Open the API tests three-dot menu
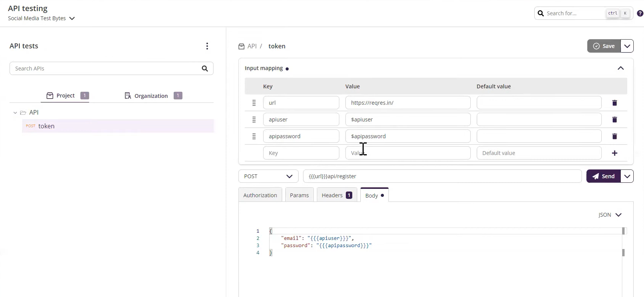This screenshot has width=644, height=297. (207, 46)
